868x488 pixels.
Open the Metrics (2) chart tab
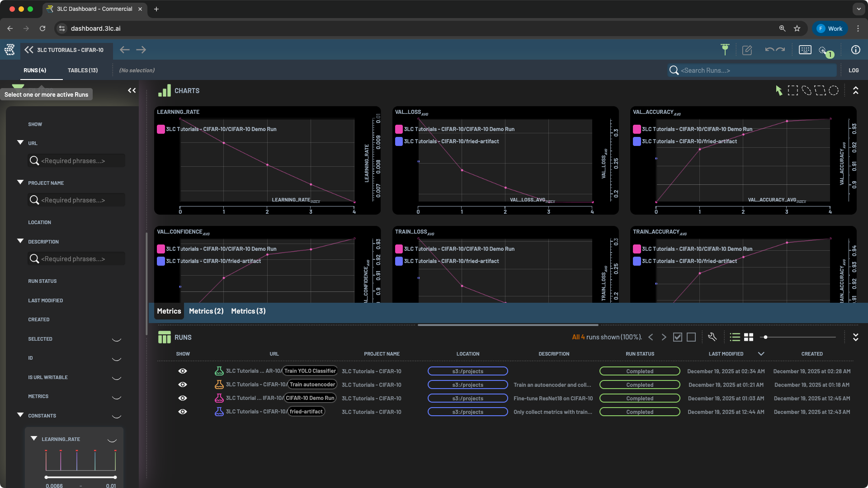206,311
